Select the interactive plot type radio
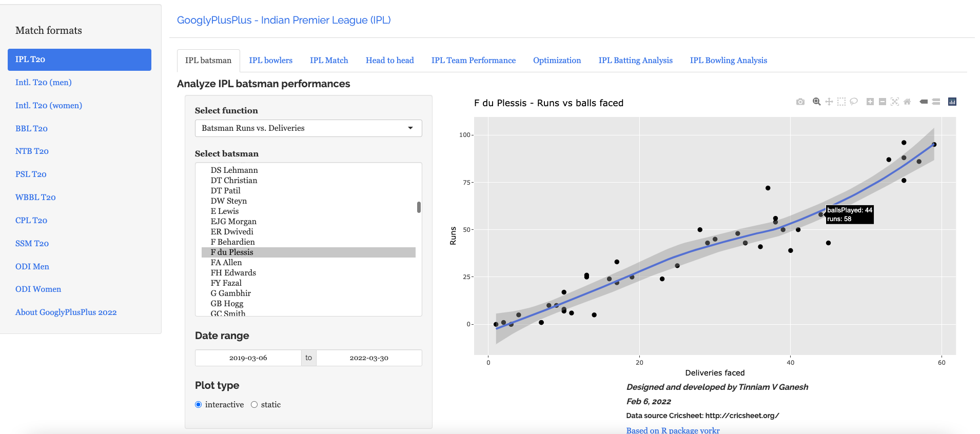Image resolution: width=980 pixels, height=434 pixels. [x=199, y=404]
